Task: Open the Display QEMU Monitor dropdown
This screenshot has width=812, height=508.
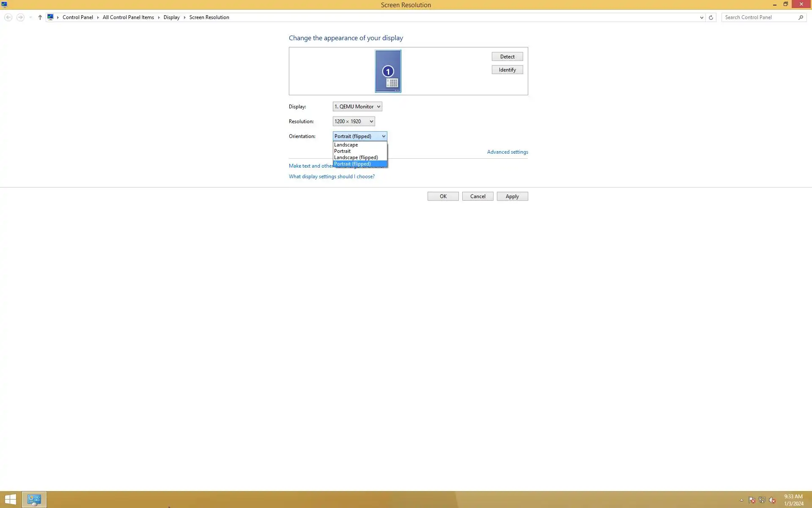Action: (357, 107)
